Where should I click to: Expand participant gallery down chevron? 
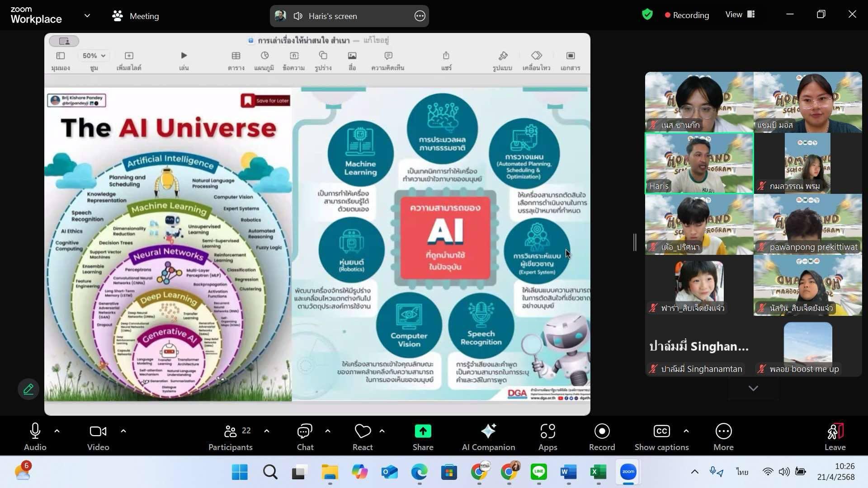click(753, 388)
